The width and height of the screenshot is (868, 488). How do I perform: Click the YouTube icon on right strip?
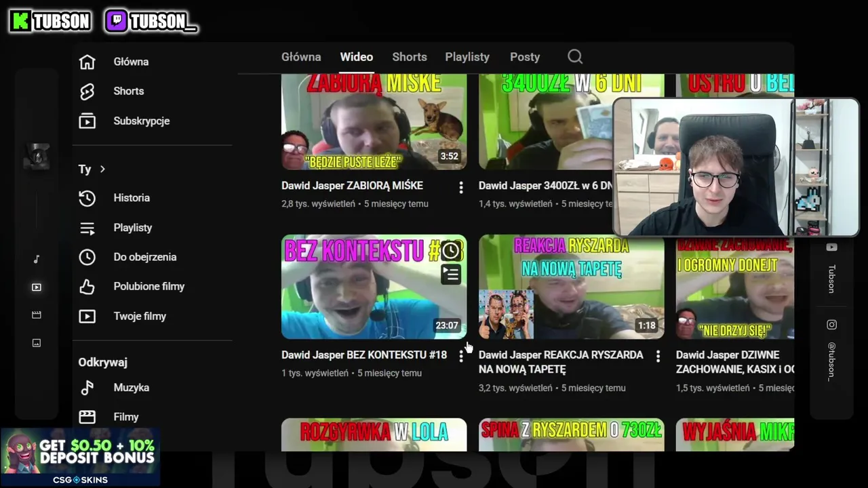pos(831,247)
